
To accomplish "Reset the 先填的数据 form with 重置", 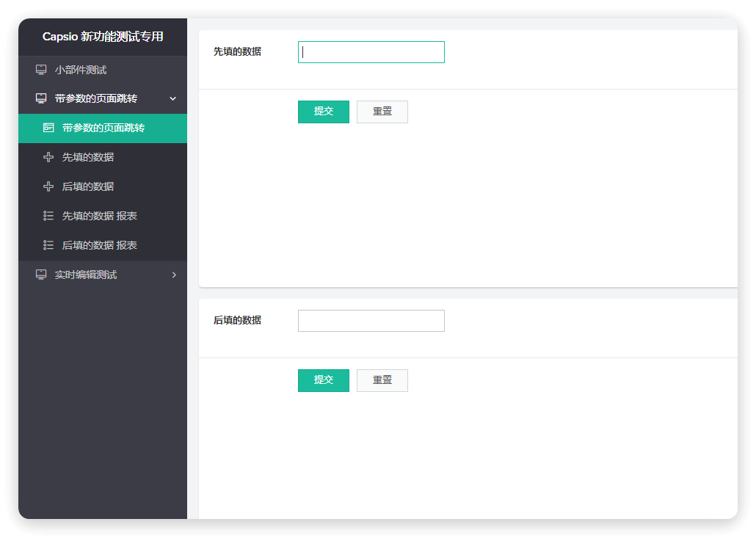I will [x=382, y=112].
